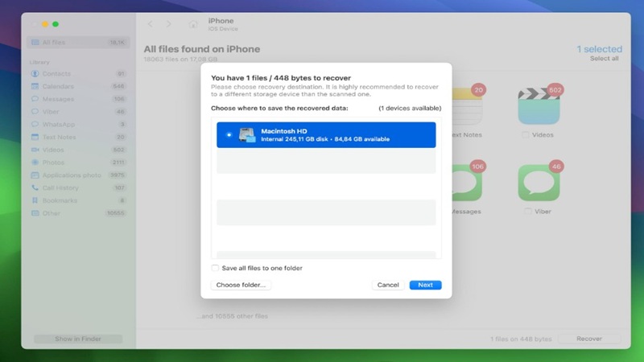Check the Viber category checkbox
Image resolution: width=644 pixels, height=362 pixels.
coord(528,212)
